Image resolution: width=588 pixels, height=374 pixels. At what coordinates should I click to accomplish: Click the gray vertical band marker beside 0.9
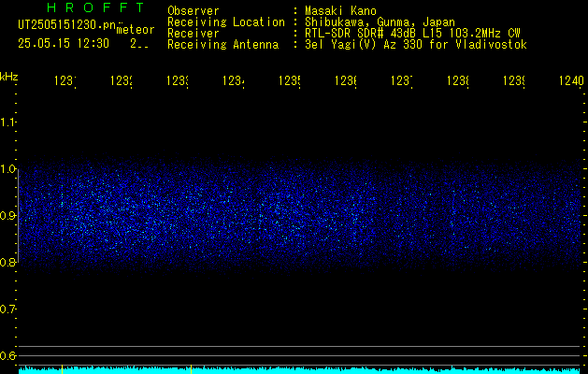click(x=19, y=216)
